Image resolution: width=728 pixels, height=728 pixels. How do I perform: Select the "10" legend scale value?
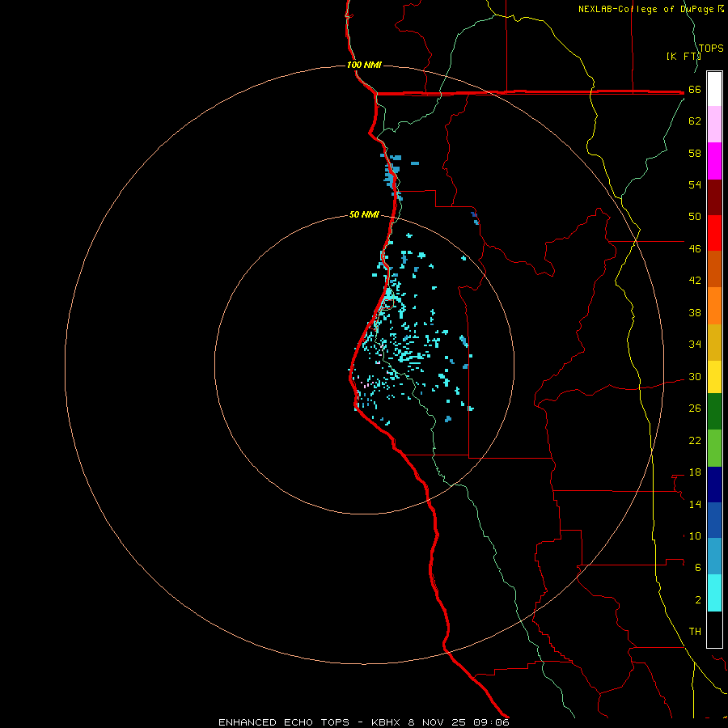coord(695,535)
